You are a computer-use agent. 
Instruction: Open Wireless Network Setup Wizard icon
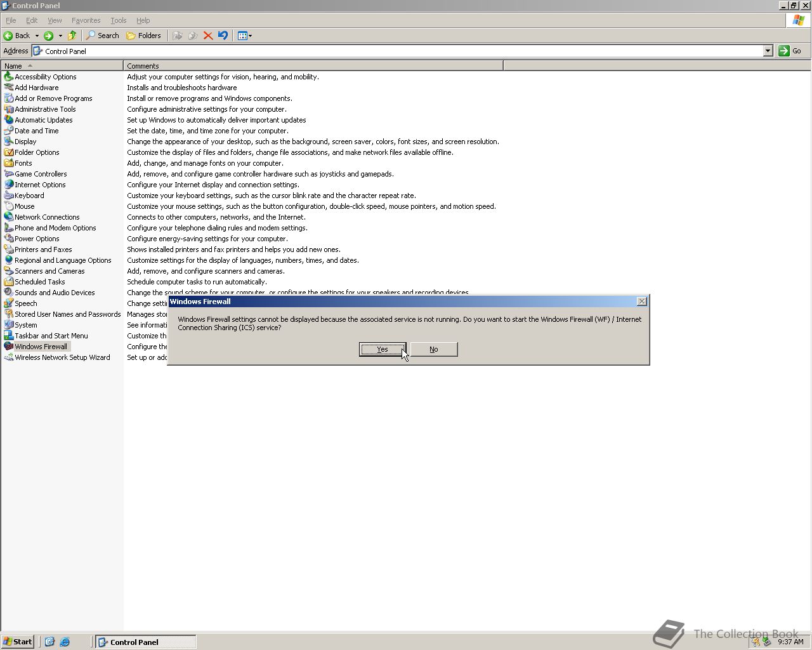[x=8, y=357]
